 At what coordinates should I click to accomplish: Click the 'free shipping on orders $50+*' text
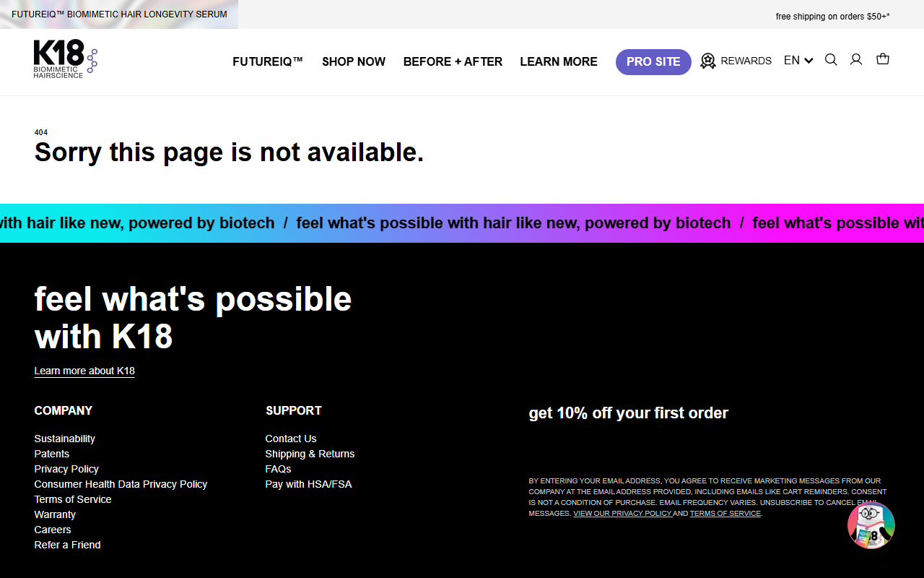833,16
